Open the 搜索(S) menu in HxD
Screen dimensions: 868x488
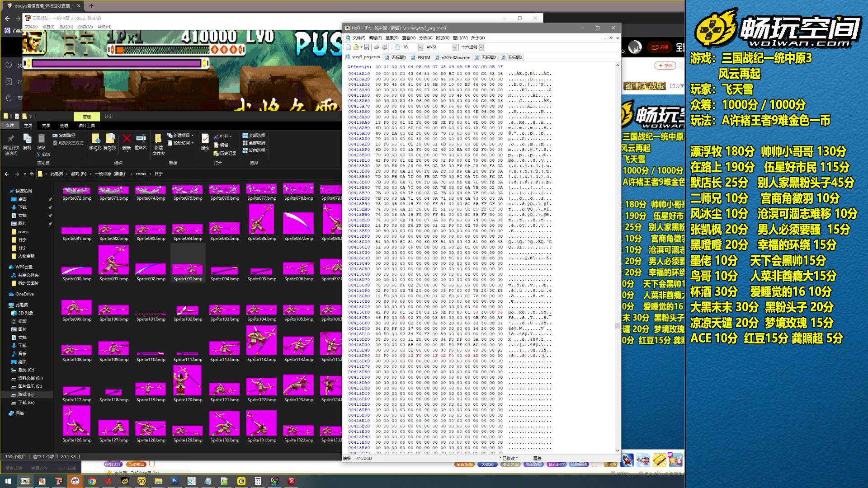[392, 38]
